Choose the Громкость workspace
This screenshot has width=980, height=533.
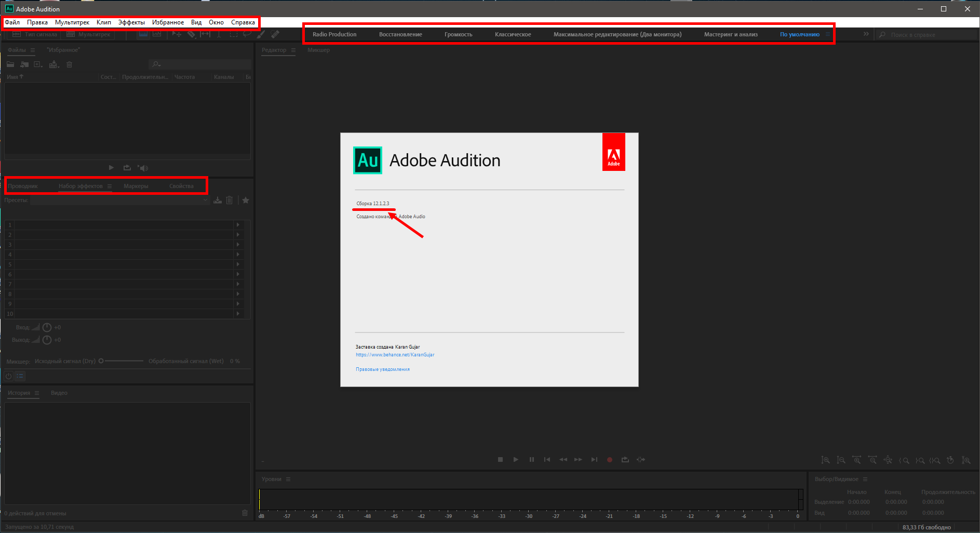pyautogui.click(x=458, y=34)
